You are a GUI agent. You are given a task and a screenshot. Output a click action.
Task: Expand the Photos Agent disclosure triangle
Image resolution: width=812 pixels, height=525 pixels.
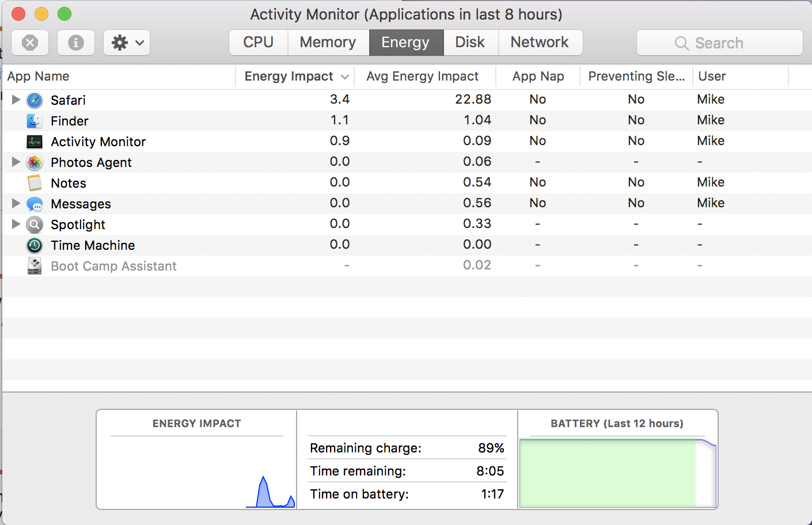pyautogui.click(x=16, y=162)
